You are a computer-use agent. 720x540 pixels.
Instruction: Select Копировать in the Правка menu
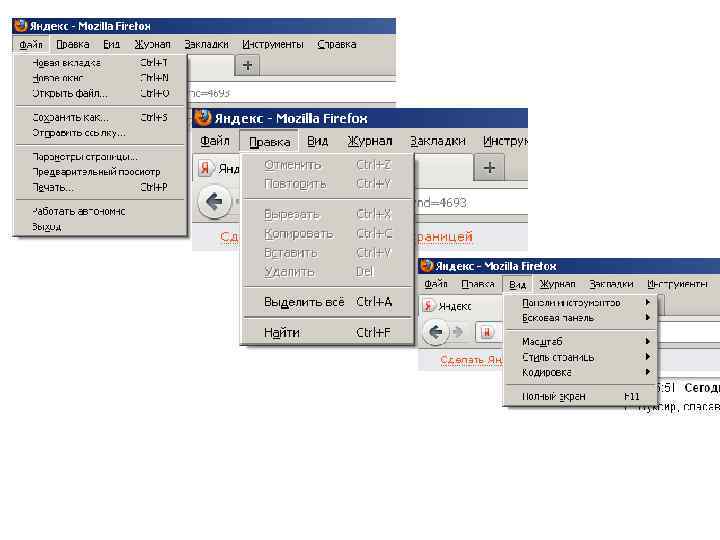pyautogui.click(x=327, y=234)
